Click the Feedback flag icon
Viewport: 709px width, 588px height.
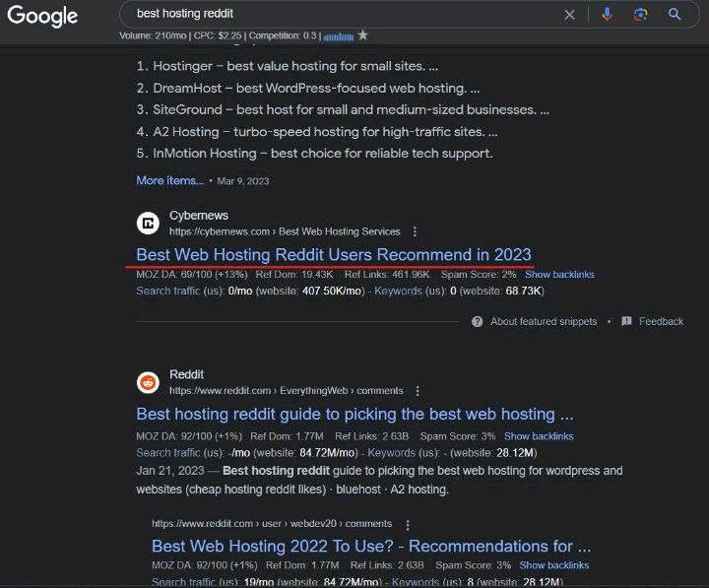click(626, 321)
